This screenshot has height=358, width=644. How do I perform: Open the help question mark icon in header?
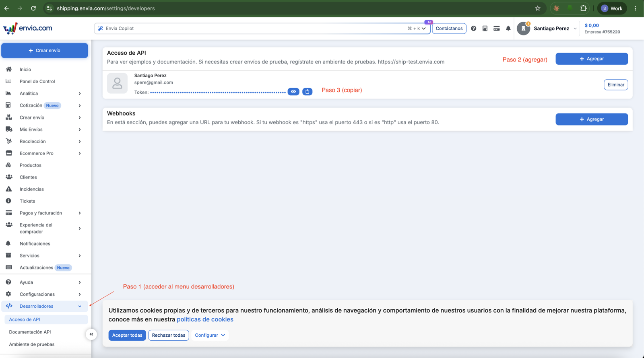coord(473,29)
